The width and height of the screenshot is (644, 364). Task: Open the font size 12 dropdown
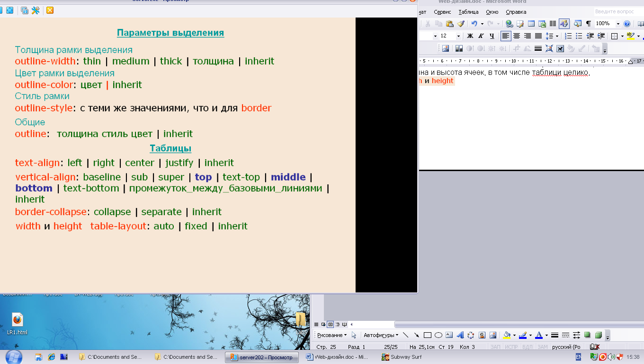pos(458,36)
